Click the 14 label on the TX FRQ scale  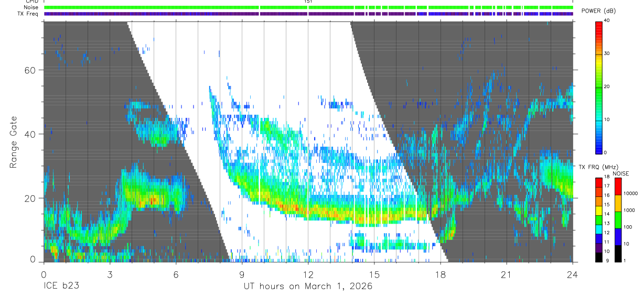pyautogui.click(x=607, y=214)
